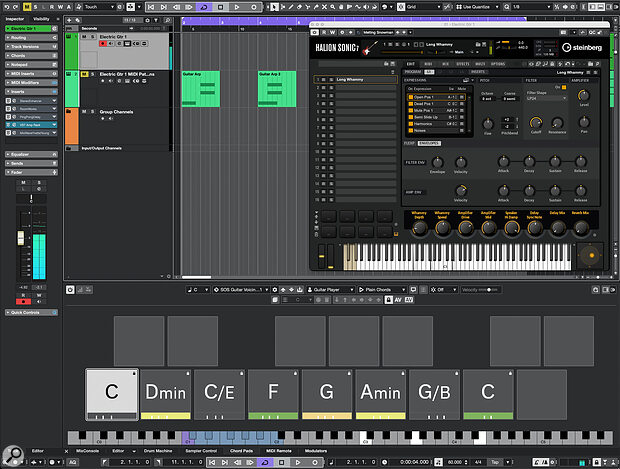Select the Erase tool in the toolbar
620x469 pixels.
tap(299, 7)
